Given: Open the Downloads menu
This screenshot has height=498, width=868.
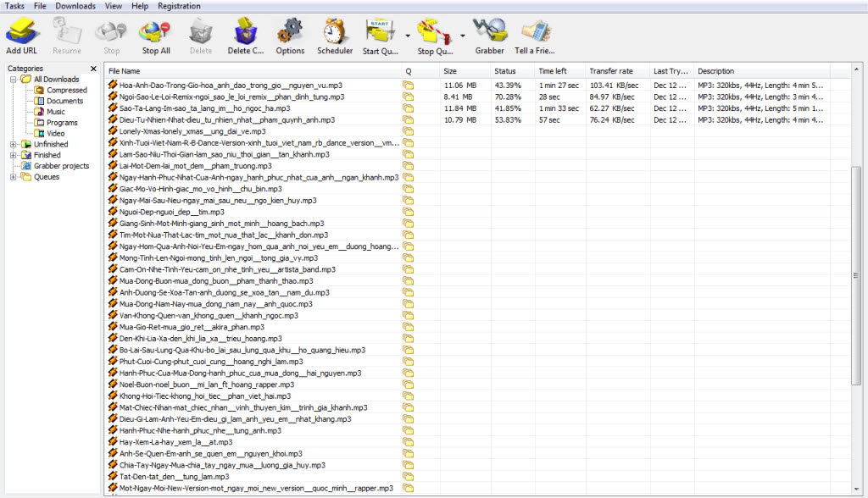Looking at the screenshot, I should 75,6.
